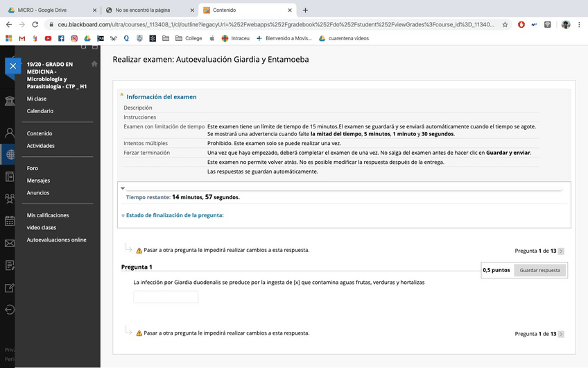
Task: Open a new browser tab
Action: point(305,10)
